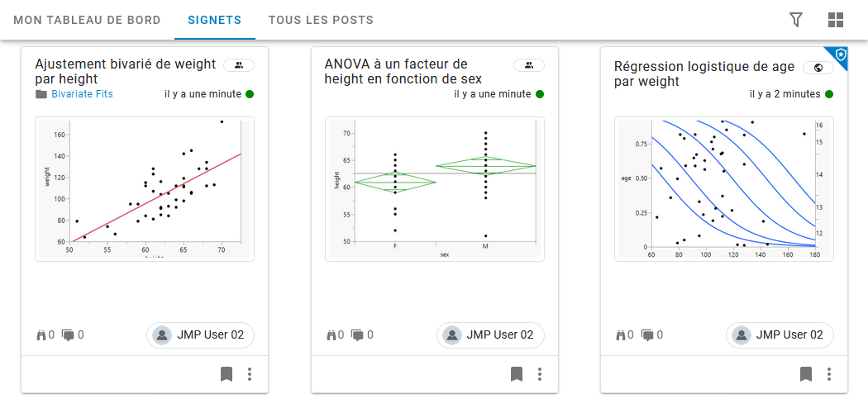
Task: Click the views binoculars icon on ANOVA post
Action: click(x=334, y=335)
